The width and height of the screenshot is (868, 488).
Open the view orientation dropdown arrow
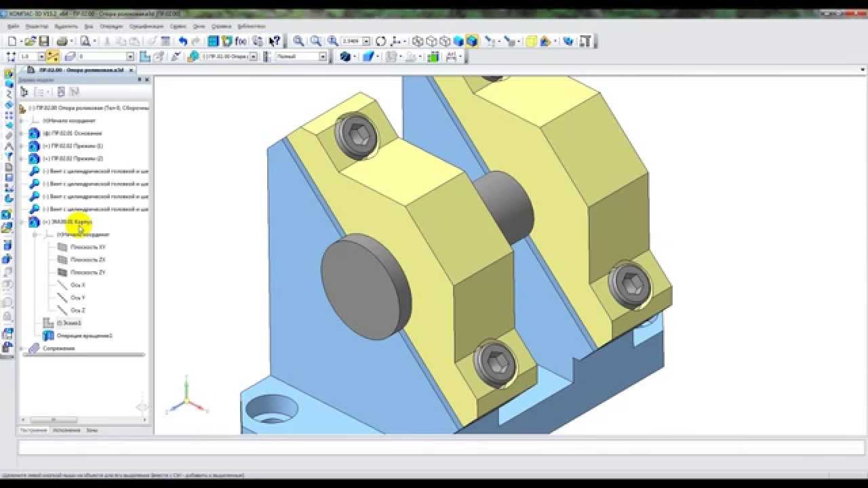406,41
